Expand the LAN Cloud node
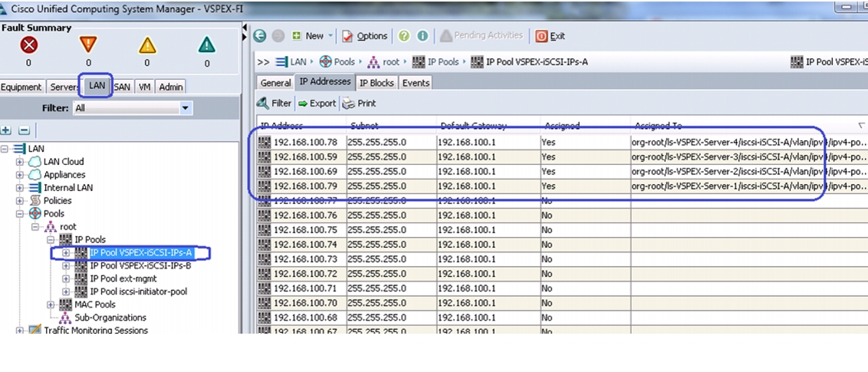The image size is (868, 372). coord(20,162)
